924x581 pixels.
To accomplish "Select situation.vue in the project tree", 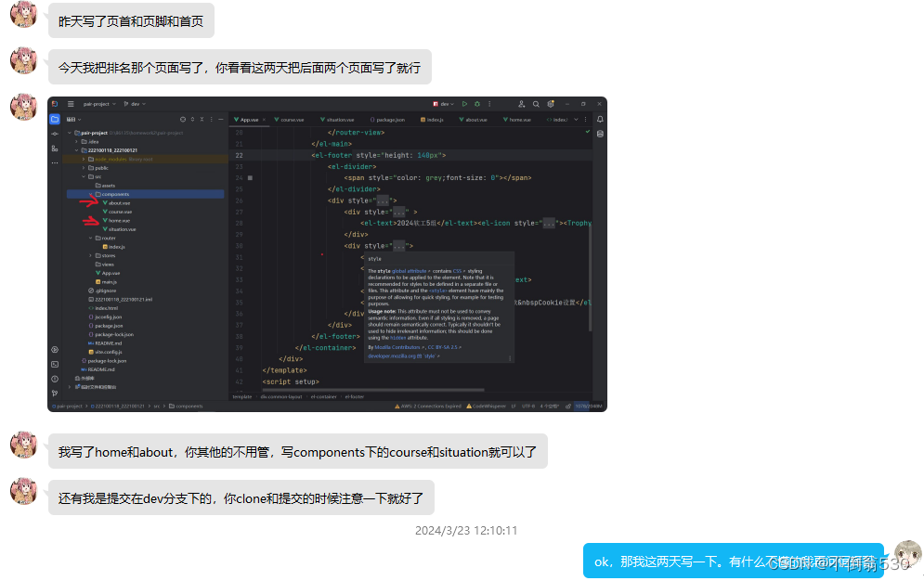I will (x=120, y=229).
